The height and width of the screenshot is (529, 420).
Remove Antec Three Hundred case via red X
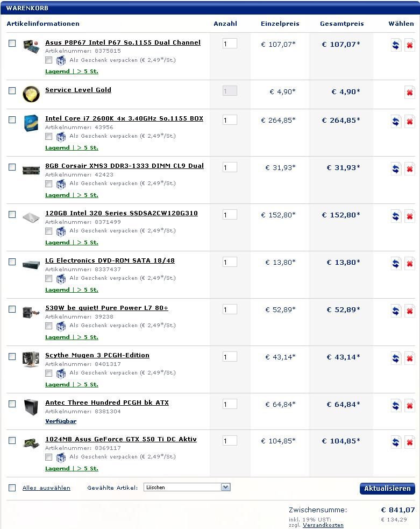(410, 406)
